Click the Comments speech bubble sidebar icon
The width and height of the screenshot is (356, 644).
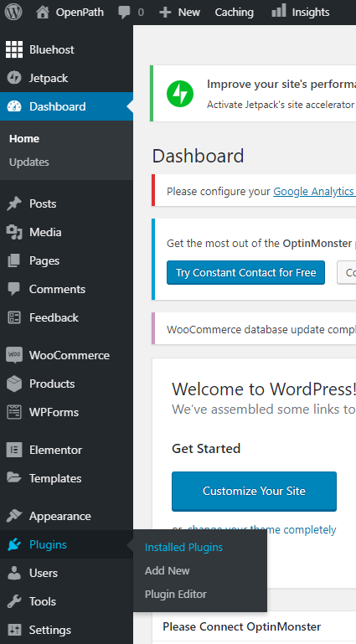click(x=14, y=289)
